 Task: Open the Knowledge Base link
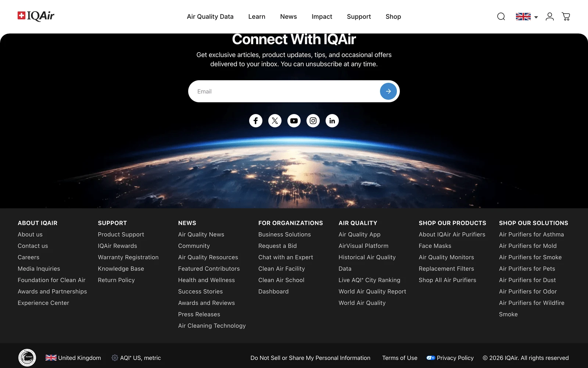[x=121, y=269]
